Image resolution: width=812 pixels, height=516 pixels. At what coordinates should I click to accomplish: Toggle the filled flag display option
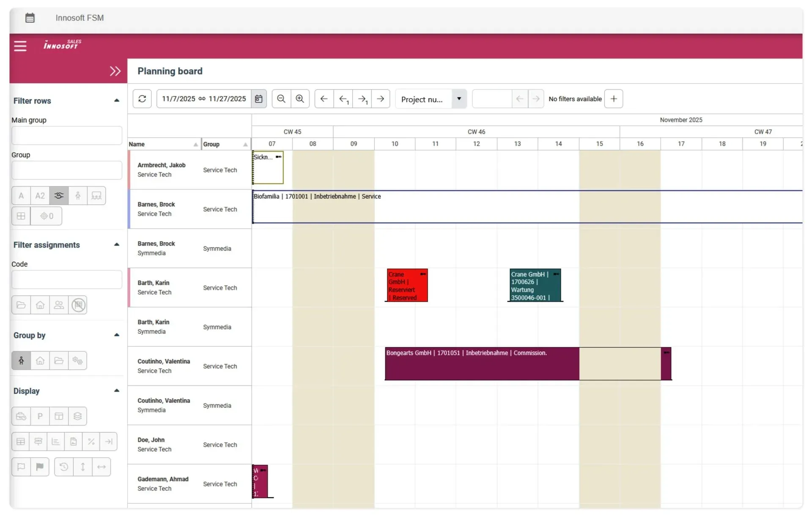[40, 467]
